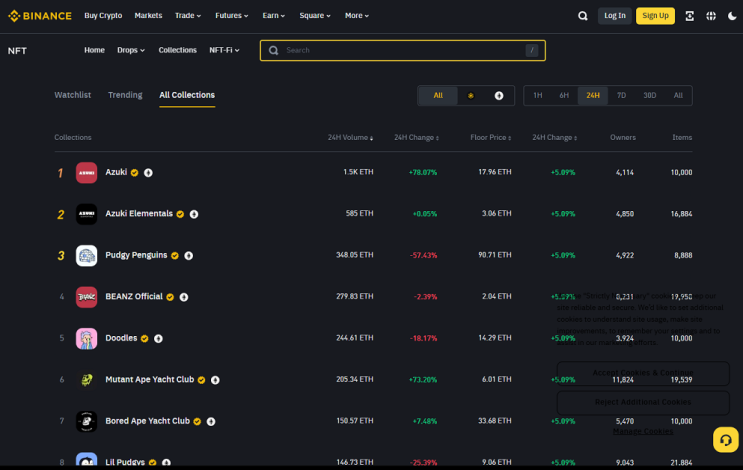
Task: Sort by floor price 24H Change column
Action: click(x=554, y=137)
